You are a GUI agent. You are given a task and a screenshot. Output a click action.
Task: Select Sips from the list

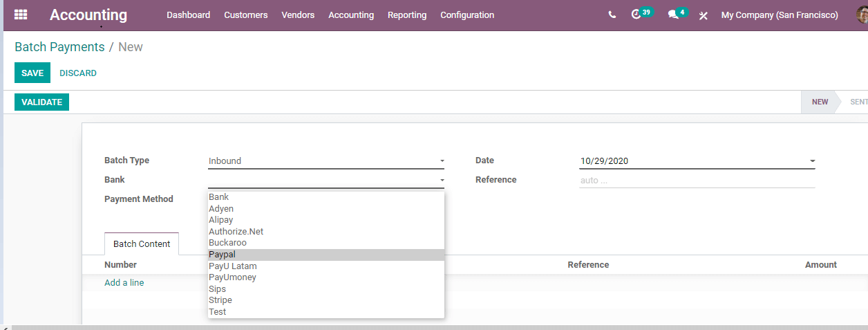click(x=325, y=289)
